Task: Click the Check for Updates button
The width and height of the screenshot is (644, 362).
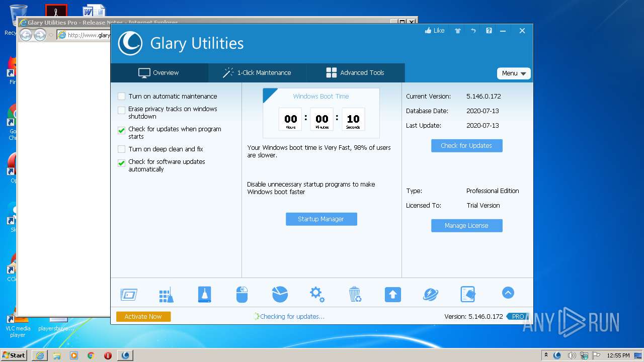Action: [x=466, y=146]
